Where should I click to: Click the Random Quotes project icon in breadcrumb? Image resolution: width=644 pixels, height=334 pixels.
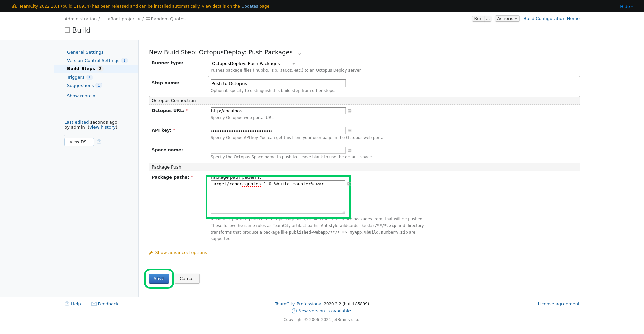[148, 19]
